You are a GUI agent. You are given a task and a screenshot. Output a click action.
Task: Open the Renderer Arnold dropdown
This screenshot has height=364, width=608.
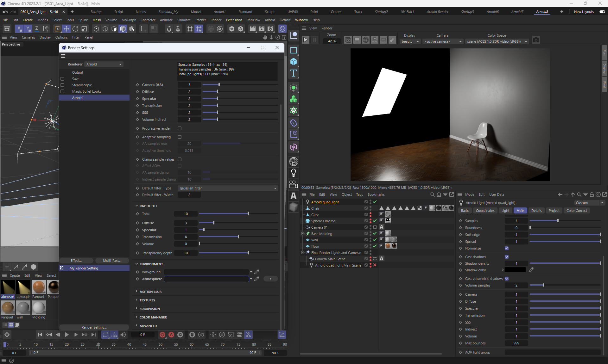point(104,64)
